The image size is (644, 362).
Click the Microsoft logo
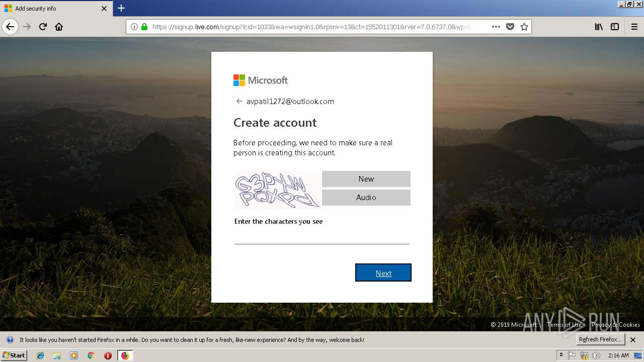coord(261,80)
